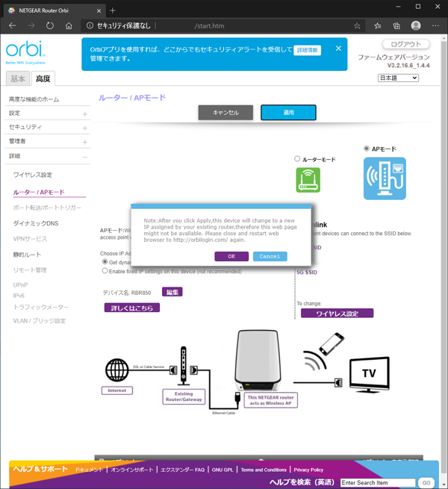Open the 日本語 language dropdown
This screenshot has height=489, width=448.
pyautogui.click(x=398, y=78)
